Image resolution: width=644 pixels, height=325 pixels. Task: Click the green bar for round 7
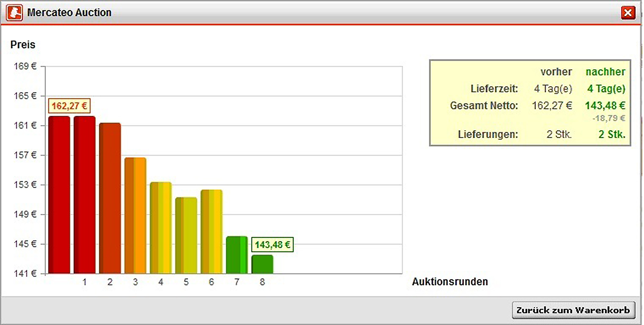pos(237,255)
